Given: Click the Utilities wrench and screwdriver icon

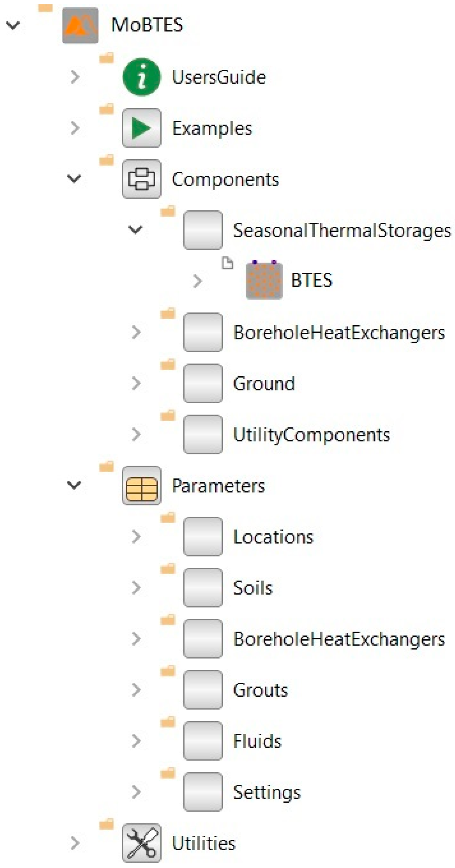Looking at the screenshot, I should pos(141,843).
